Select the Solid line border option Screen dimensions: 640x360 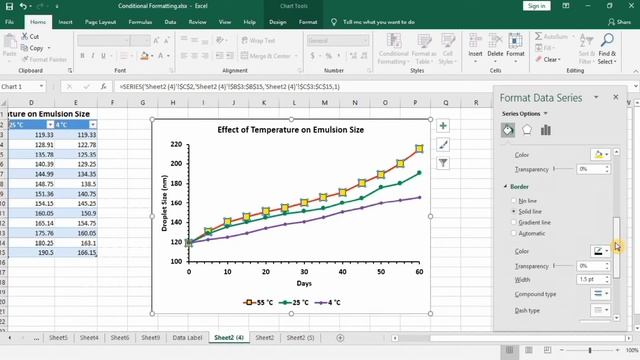(513, 211)
